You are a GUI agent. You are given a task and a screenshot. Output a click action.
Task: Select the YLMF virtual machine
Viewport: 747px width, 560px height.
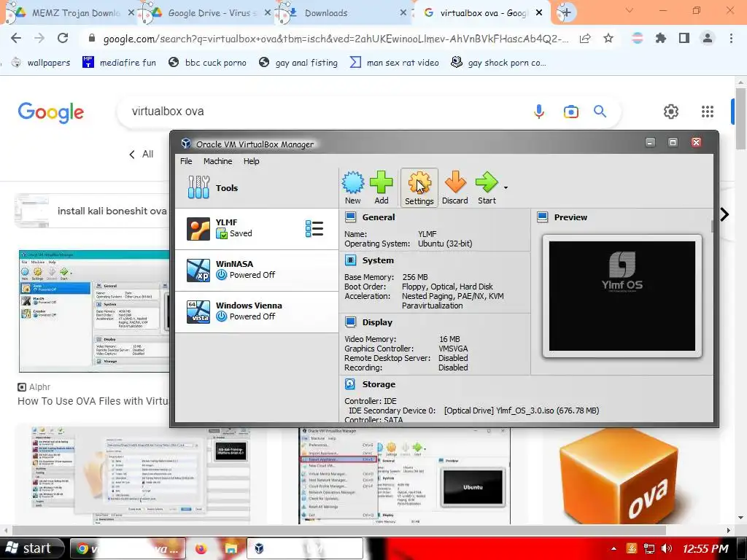point(257,228)
